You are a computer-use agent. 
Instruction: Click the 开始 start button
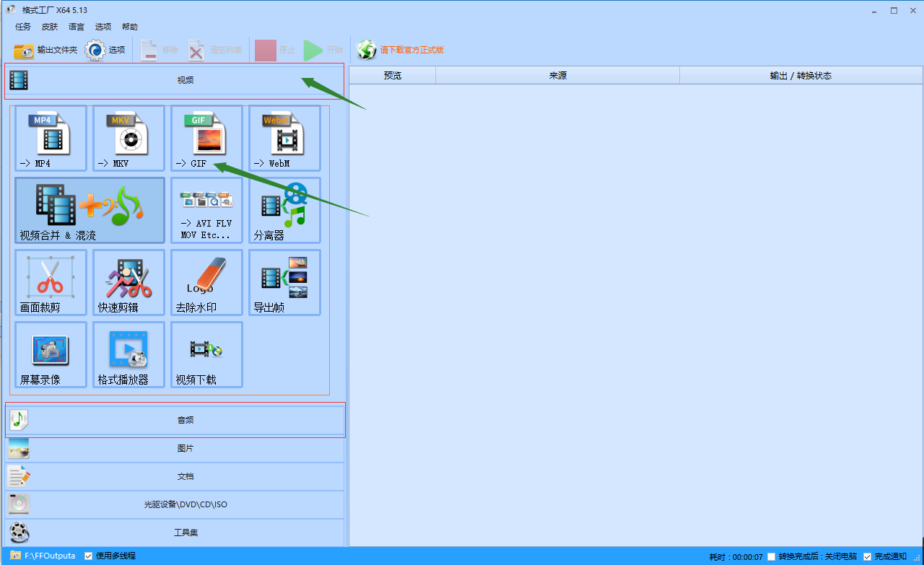(x=323, y=50)
